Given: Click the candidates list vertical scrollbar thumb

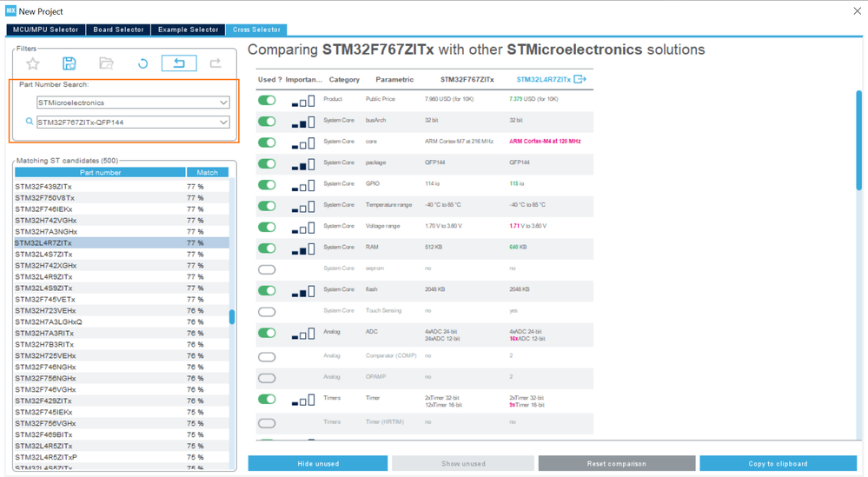Looking at the screenshot, I should 232,317.
